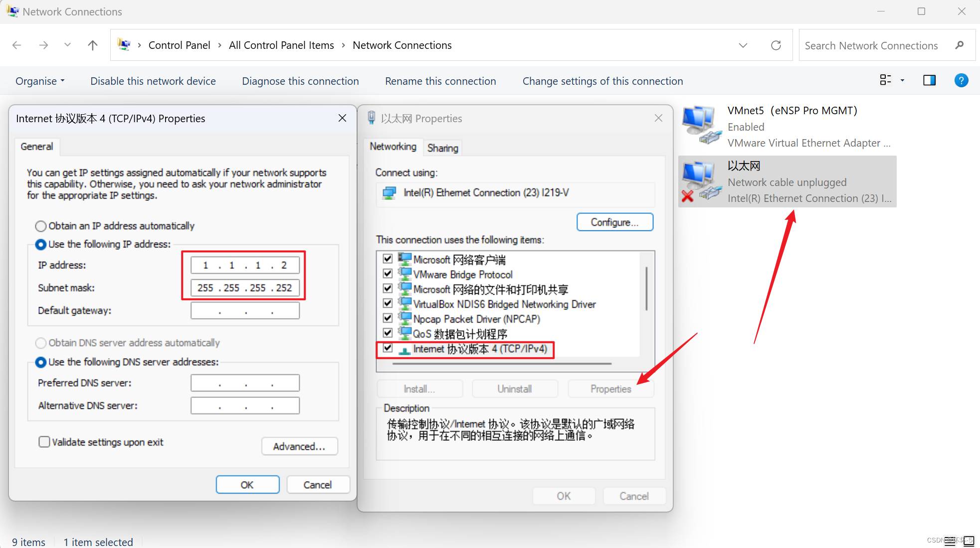
Task: Click the search magnifier icon
Action: [959, 45]
